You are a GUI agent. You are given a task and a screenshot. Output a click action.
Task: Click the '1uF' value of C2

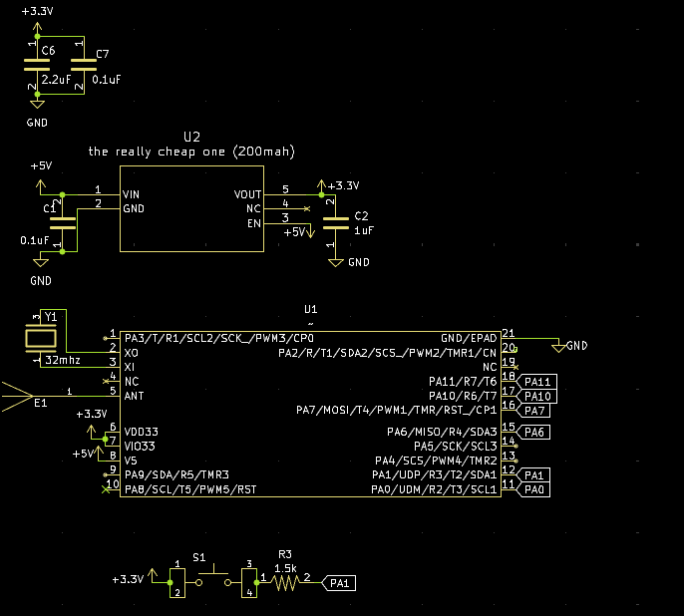coord(364,230)
